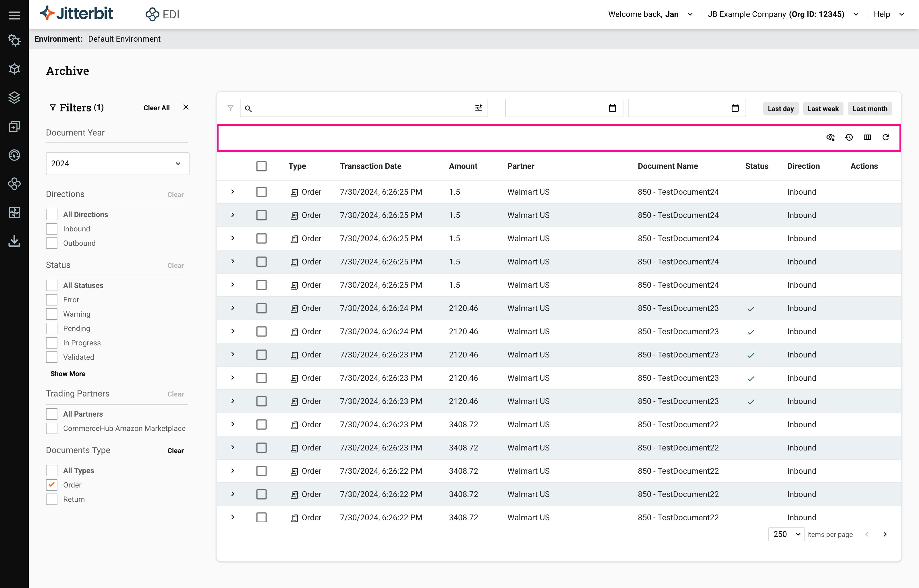Click the start date input field

point(564,108)
